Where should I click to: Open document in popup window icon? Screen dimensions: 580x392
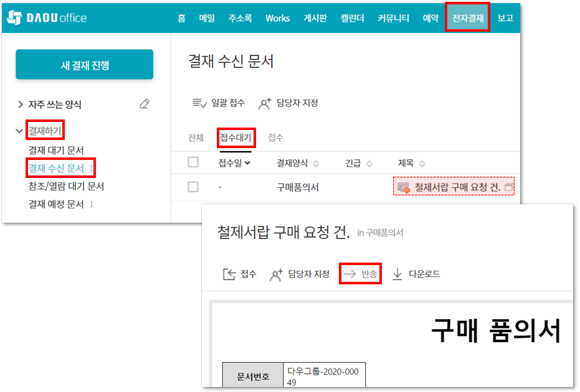508,187
